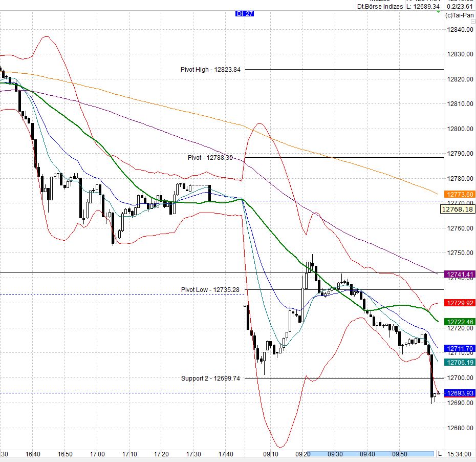Click the 17:20 time axis label
Viewport: 476px width, 462px height.
coord(161,454)
